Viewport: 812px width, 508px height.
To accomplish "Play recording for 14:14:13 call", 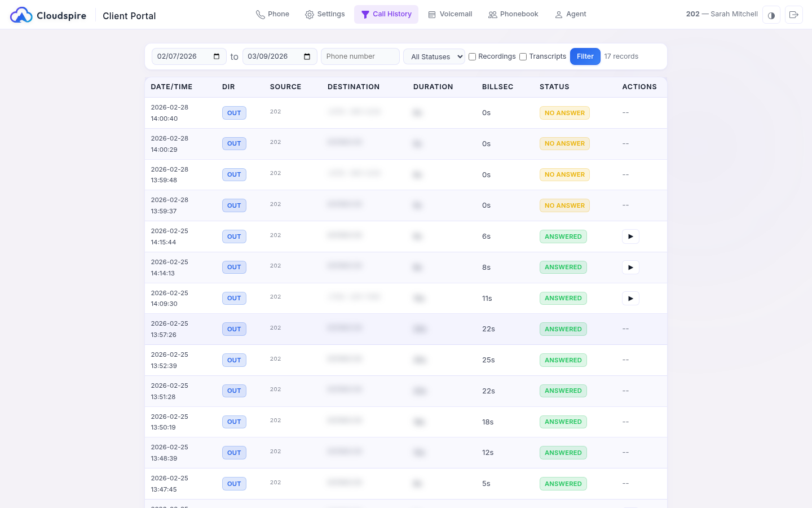I will coord(630,268).
